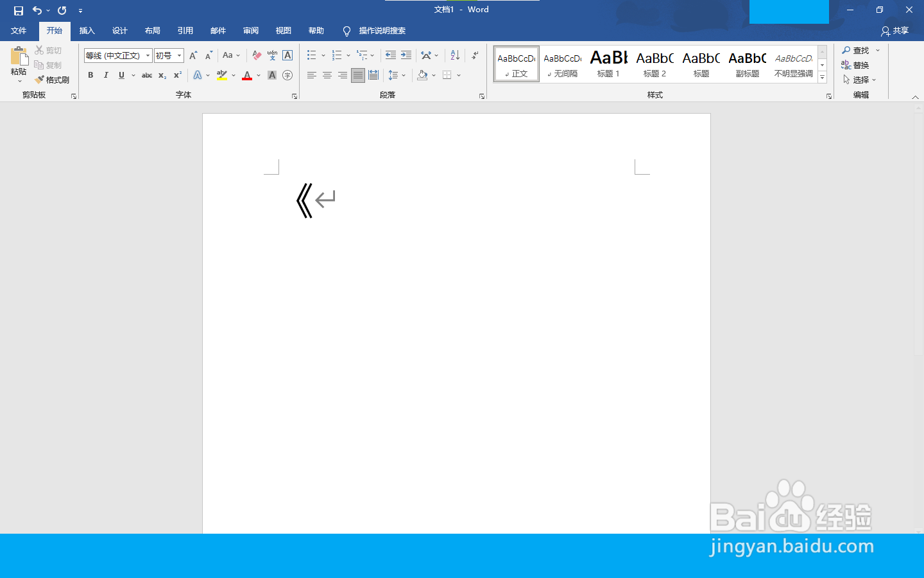
Task: Apply the 无间隔 style
Action: [562, 64]
